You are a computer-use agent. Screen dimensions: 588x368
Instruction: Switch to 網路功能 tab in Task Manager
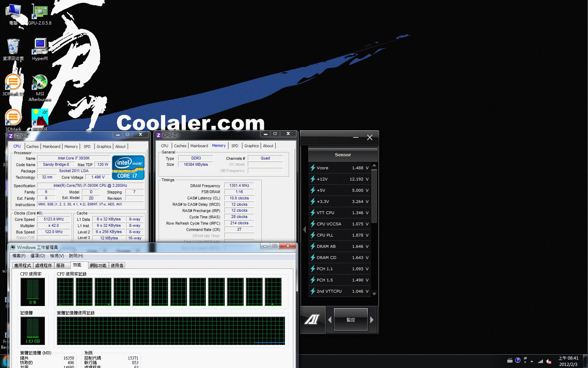click(x=98, y=266)
